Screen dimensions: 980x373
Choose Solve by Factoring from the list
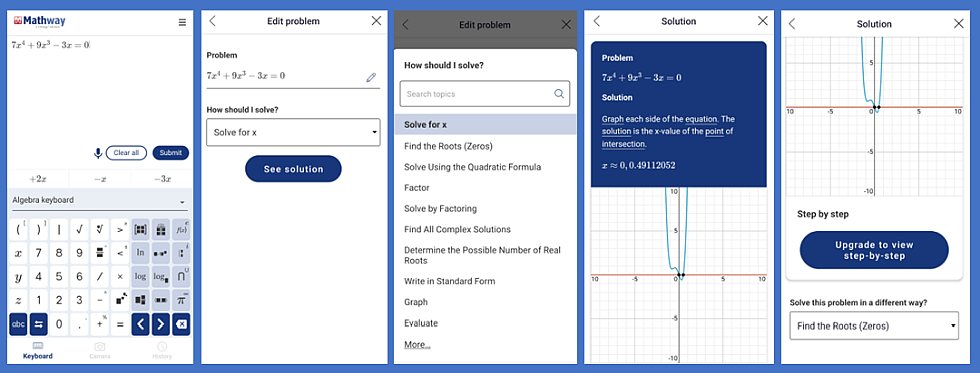click(x=441, y=209)
